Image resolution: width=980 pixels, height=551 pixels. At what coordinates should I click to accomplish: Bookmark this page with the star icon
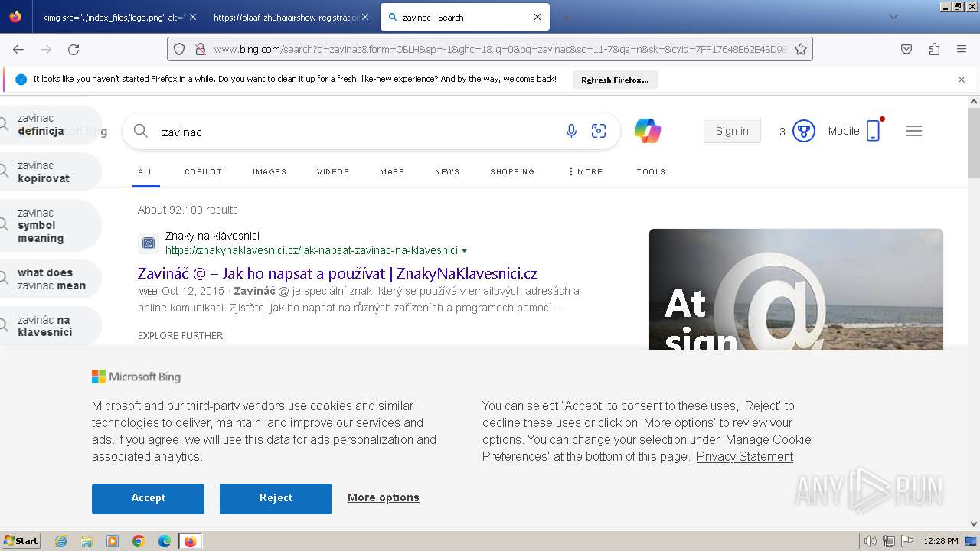coord(801,49)
